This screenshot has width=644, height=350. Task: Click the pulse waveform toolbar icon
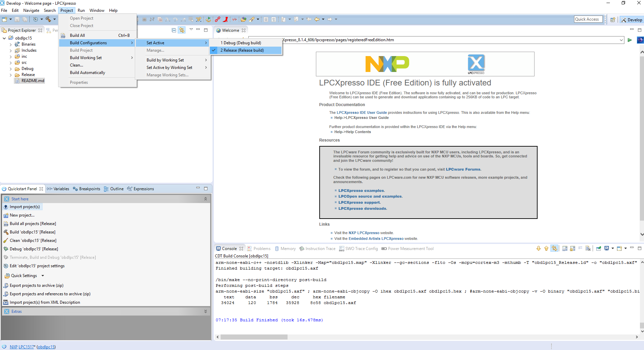[234, 19]
